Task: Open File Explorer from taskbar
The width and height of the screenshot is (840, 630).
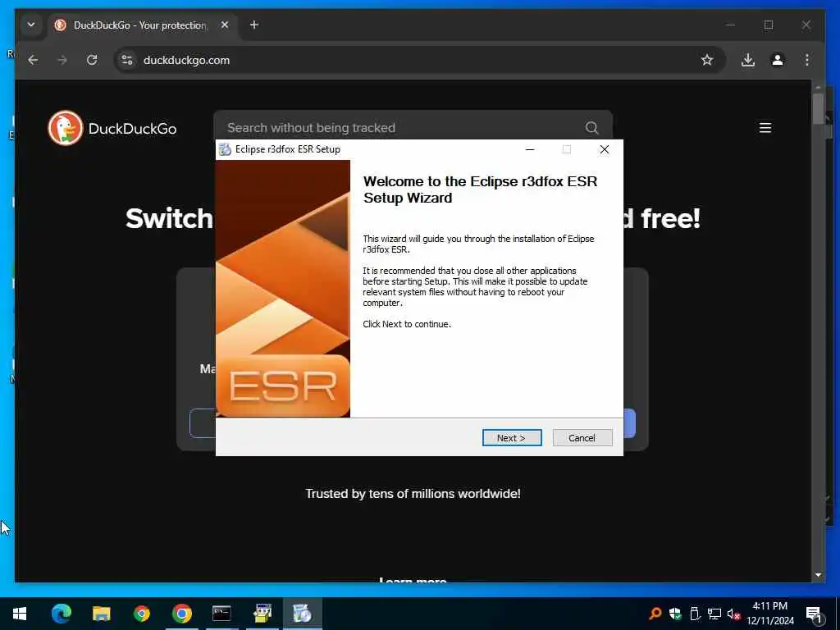Action: click(101, 614)
